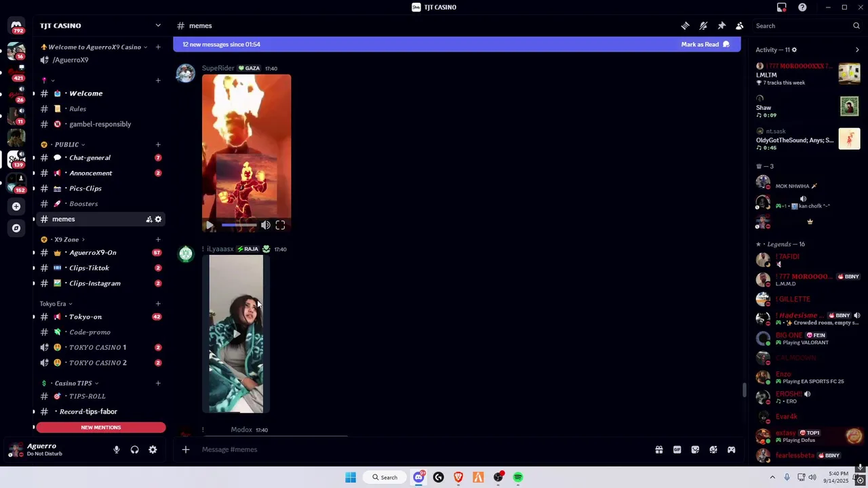Fullscreen the flame video

pyautogui.click(x=280, y=226)
